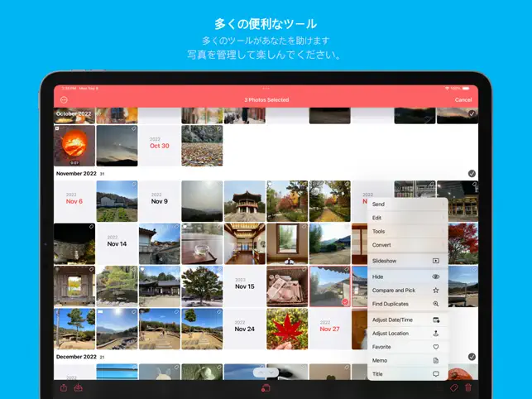
Task: Click the heart icon for Favorite
Action: [436, 347]
